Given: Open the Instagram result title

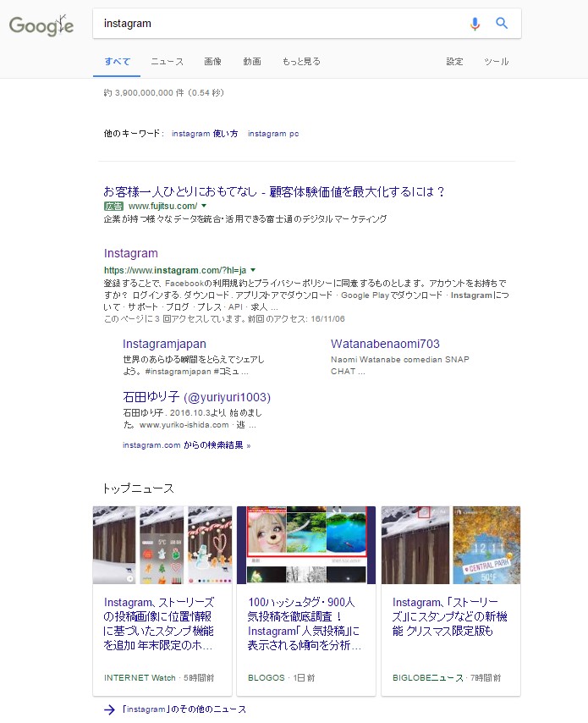Looking at the screenshot, I should coord(131,253).
